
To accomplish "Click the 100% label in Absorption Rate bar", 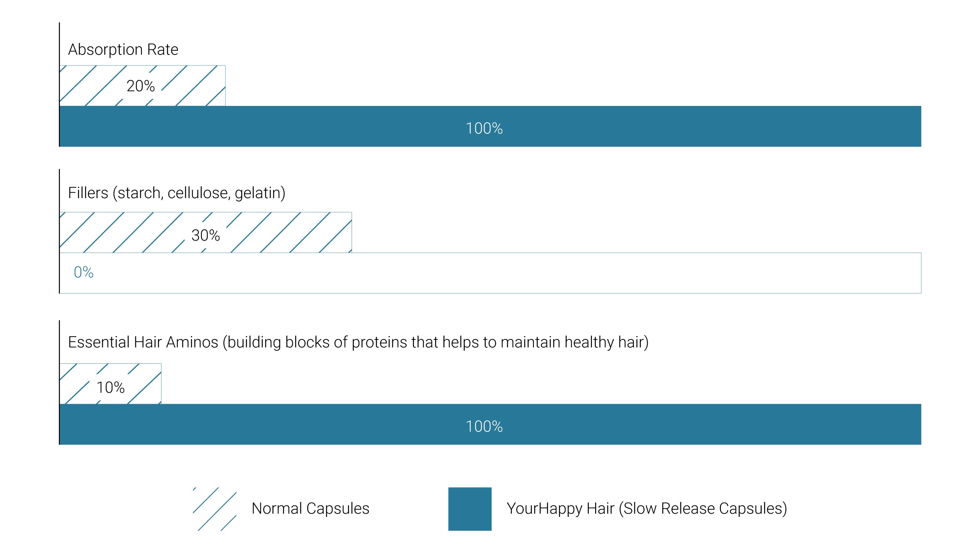I will [x=484, y=129].
